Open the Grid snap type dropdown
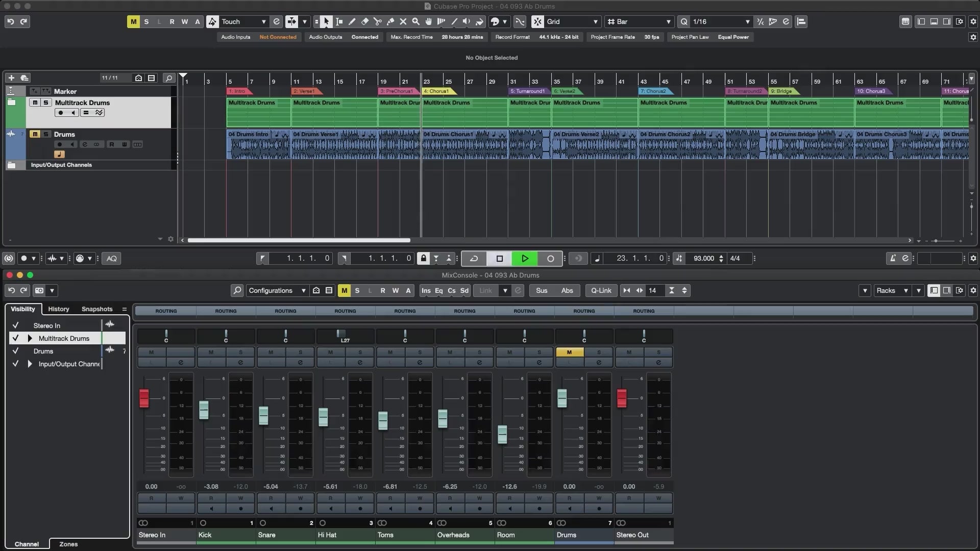980x551 pixels. [572, 21]
